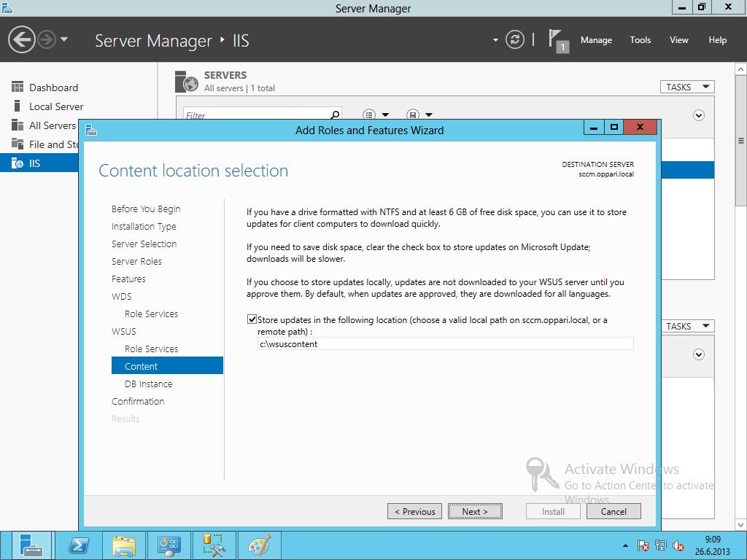Click the wizard title bar icon
The height and width of the screenshot is (560, 747).
tap(91, 130)
